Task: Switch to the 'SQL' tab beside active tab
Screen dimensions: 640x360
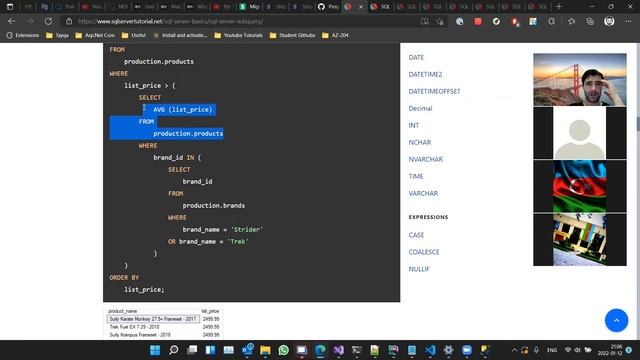Action: 380,7
